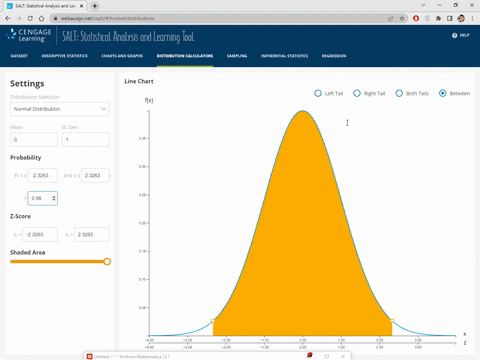The height and width of the screenshot is (360, 480).
Task: Click the Z-Score label
Action: (20, 216)
